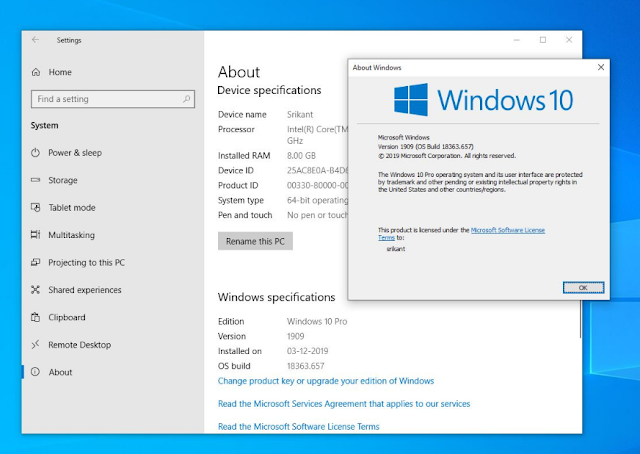The height and width of the screenshot is (454, 640).
Task: Close the Settings window
Action: click(569, 40)
